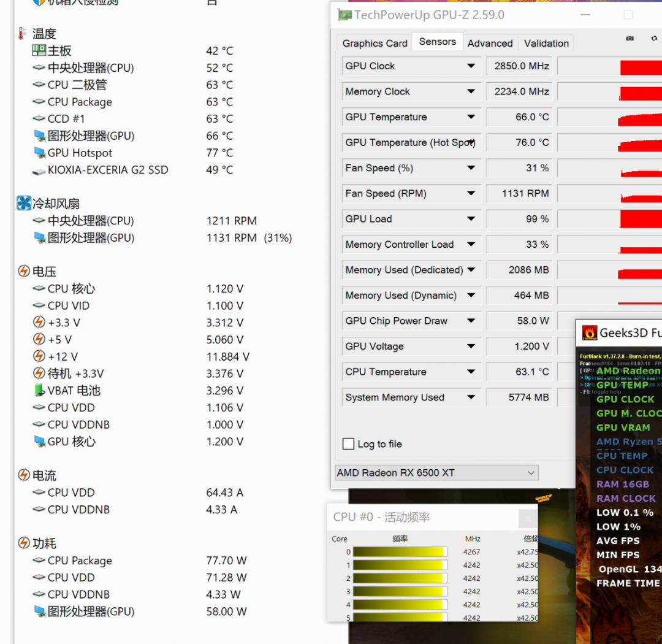Click the monitor icon beside GPU Hotspot
Screen dimensions: 662x644
(39, 153)
